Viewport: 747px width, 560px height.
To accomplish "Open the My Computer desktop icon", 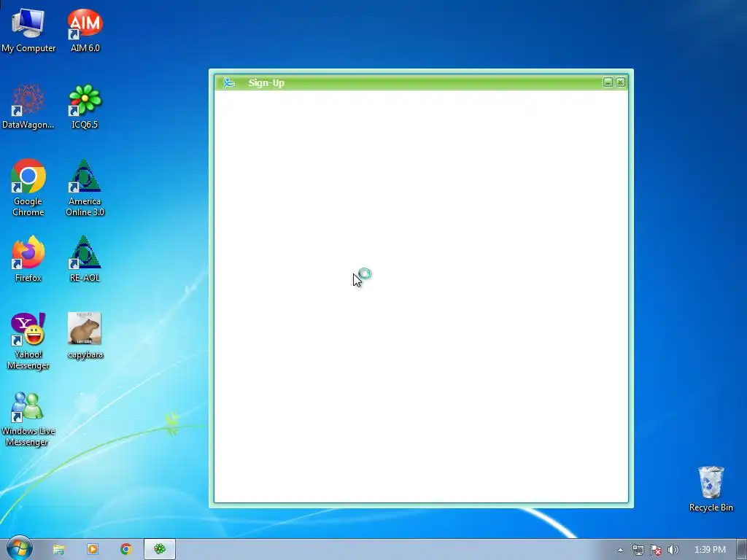I will (28, 29).
